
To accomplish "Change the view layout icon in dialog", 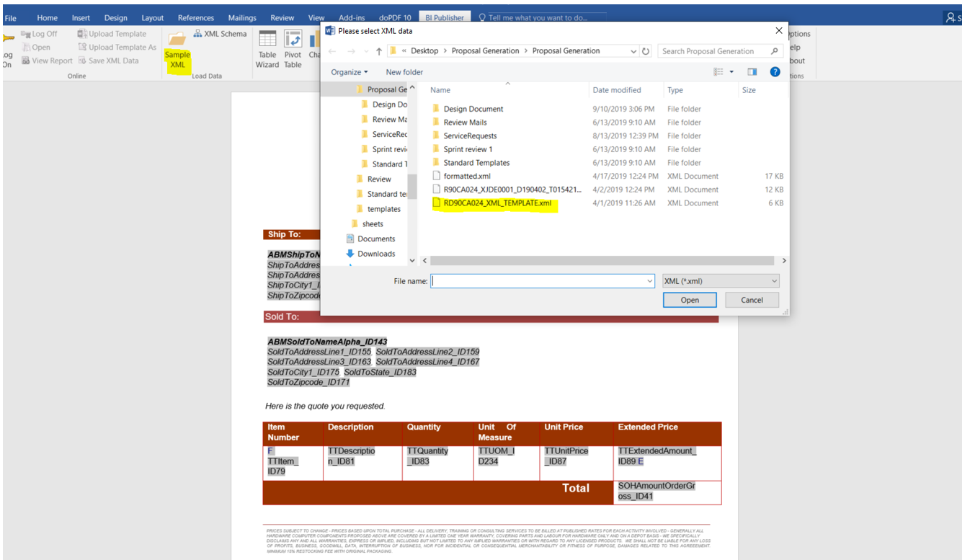I will 718,72.
